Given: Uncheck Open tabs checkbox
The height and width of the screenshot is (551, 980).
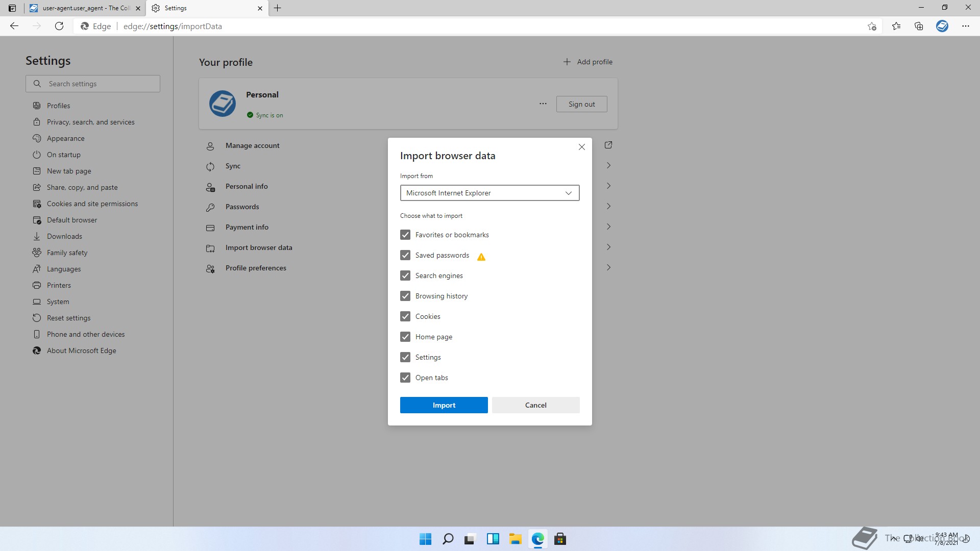Looking at the screenshot, I should pos(405,378).
